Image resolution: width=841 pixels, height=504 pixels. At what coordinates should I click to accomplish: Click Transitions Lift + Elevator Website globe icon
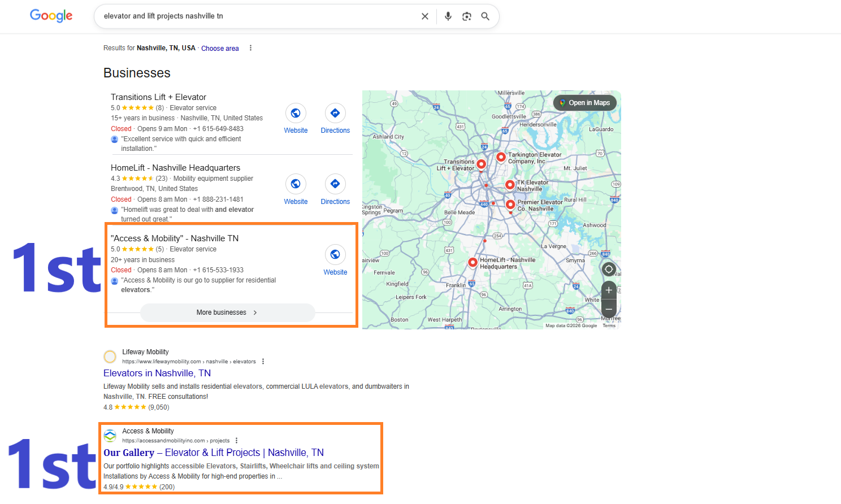point(296,113)
